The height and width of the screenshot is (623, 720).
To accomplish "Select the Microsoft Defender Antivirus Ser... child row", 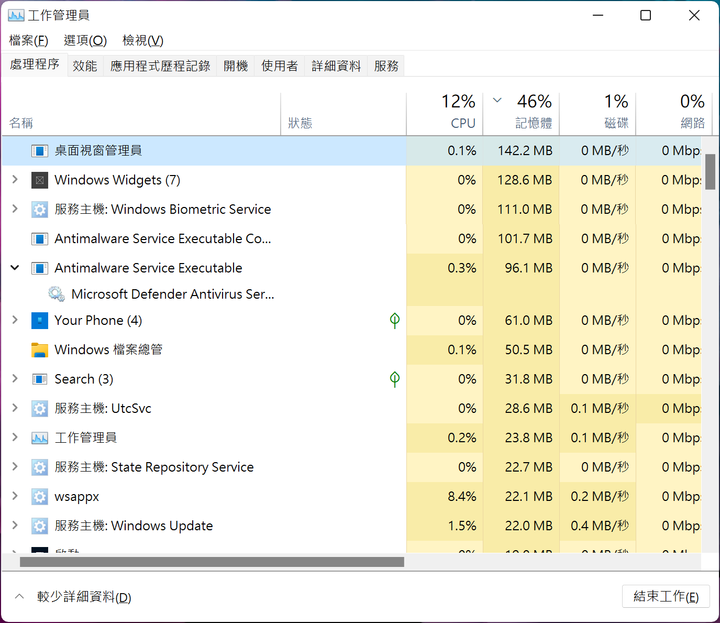I will 204,294.
